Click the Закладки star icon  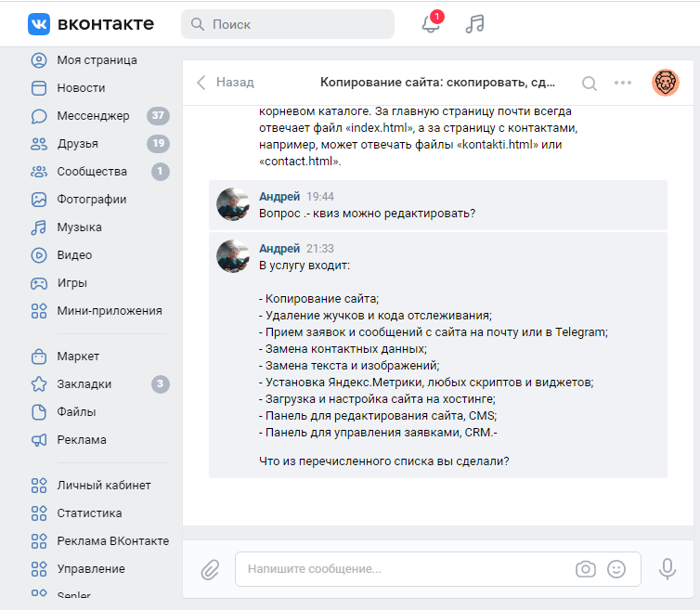tap(39, 384)
